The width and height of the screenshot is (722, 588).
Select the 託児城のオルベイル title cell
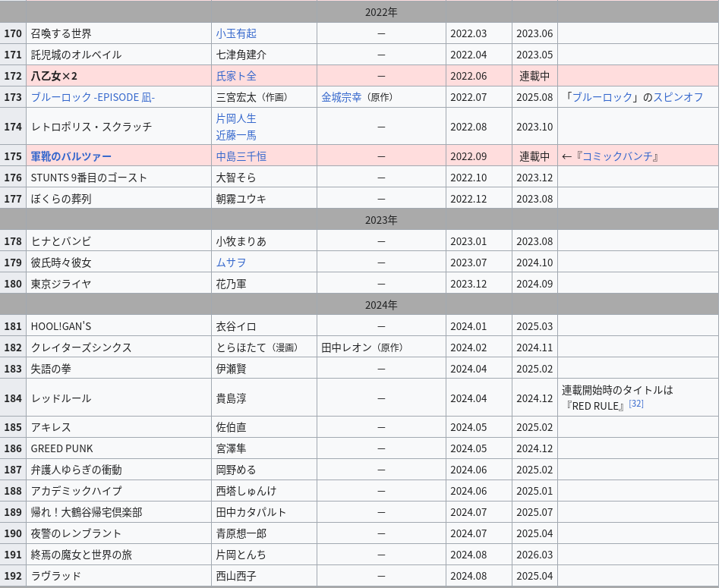[x=118, y=55]
